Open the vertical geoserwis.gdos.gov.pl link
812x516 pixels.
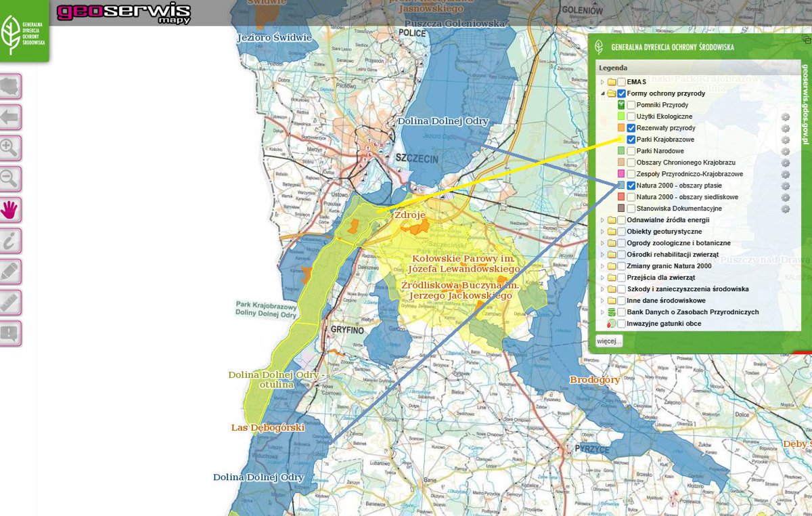(x=805, y=103)
